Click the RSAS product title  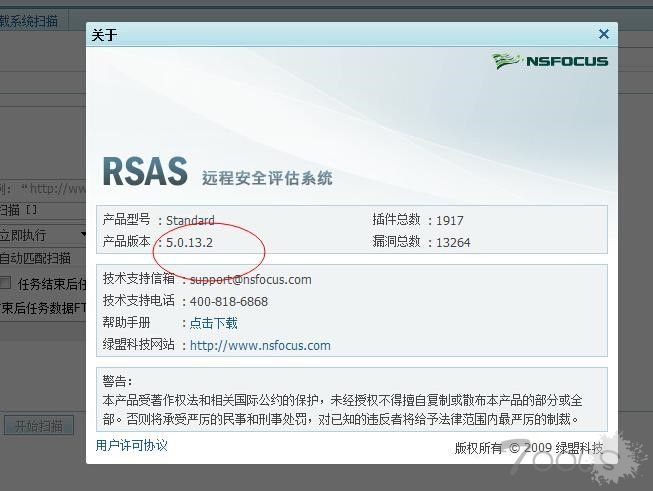145,171
